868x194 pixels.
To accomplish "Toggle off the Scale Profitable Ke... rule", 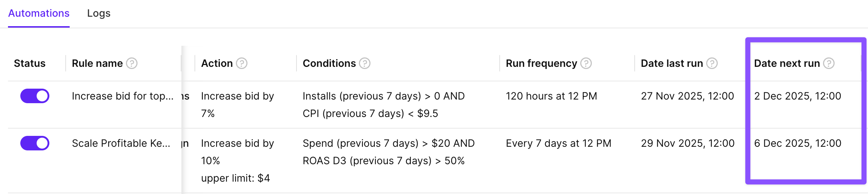I will (x=35, y=143).
